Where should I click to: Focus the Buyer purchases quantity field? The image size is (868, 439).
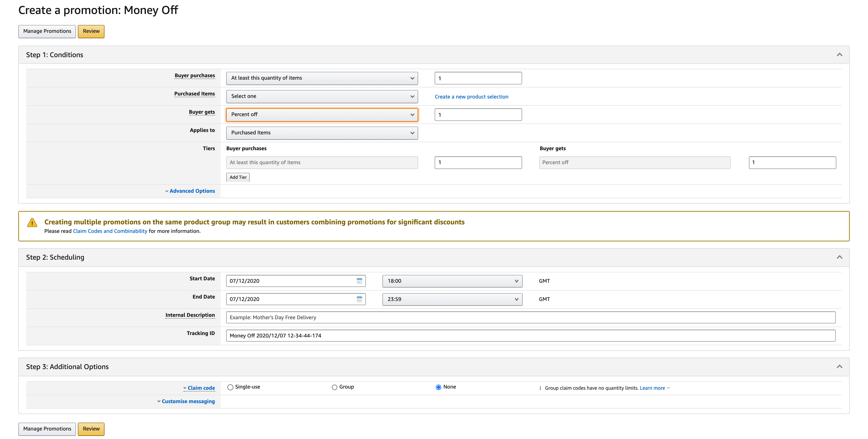[478, 78]
